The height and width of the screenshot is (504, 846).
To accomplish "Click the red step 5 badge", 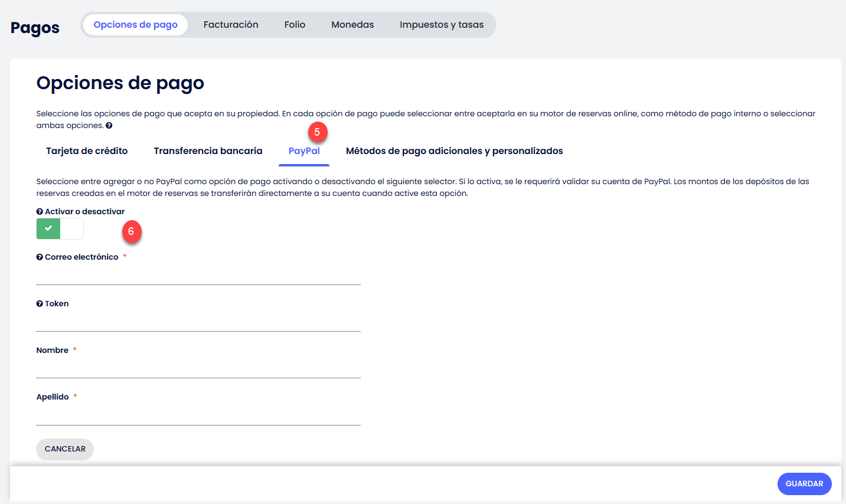I will pyautogui.click(x=317, y=132).
